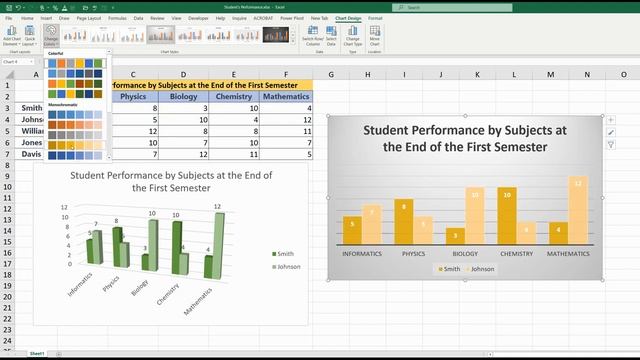Click the color palette scroll-up arrow
This screenshot has width=640, height=360.
[109, 52]
